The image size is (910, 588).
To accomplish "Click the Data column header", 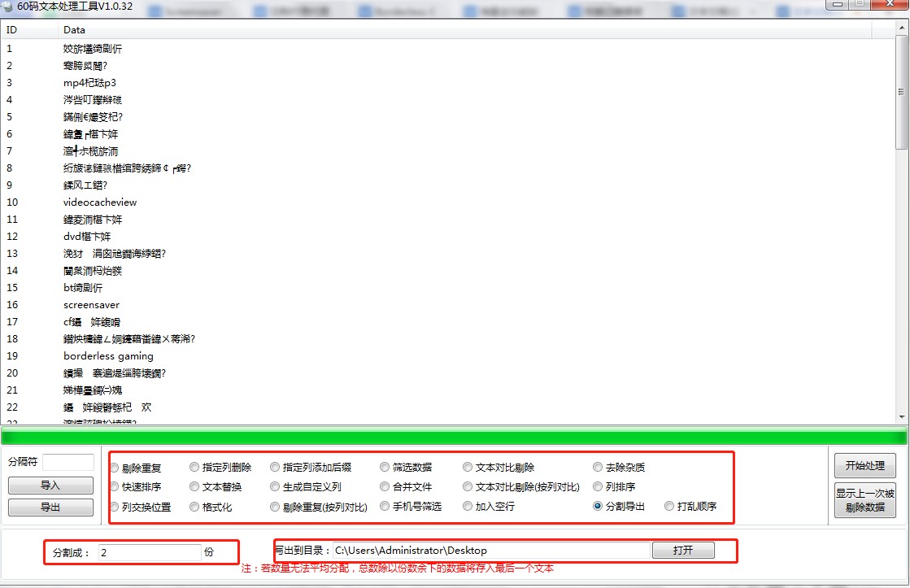I will tap(465, 29).
